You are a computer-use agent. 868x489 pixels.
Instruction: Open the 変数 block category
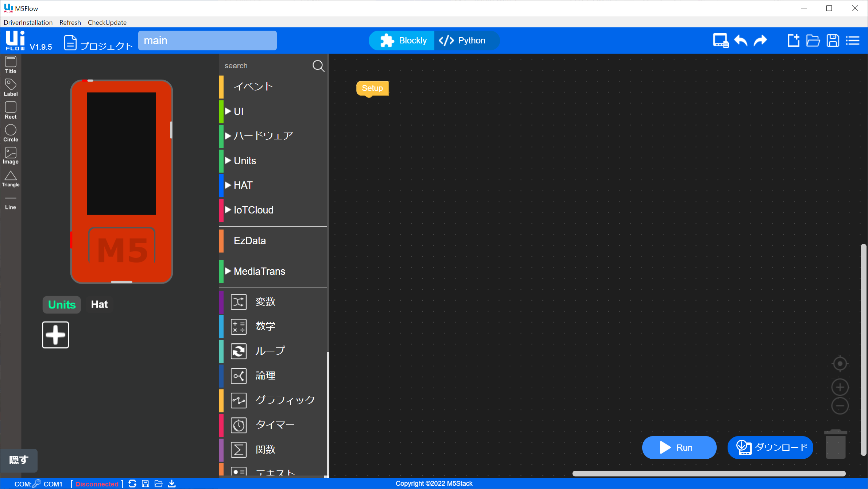point(273,302)
